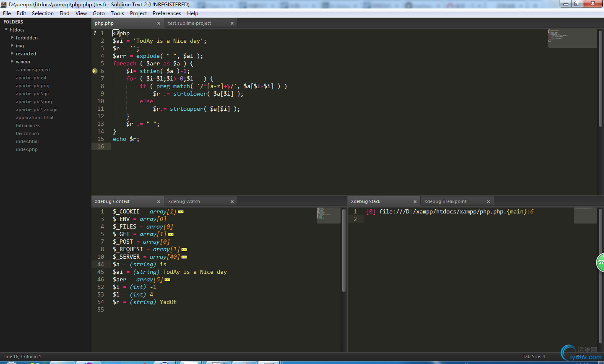Open the File menu
Screen dimensions: 604x364
pyautogui.click(x=7, y=13)
